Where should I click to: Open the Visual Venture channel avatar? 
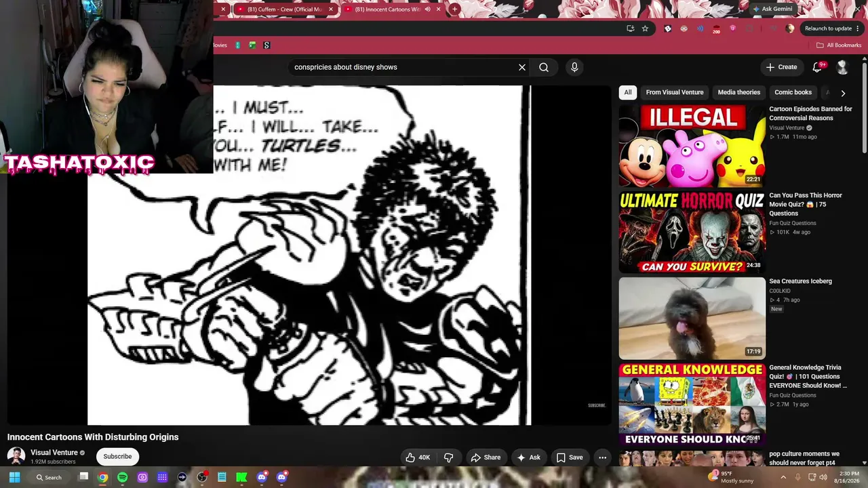pos(16,456)
